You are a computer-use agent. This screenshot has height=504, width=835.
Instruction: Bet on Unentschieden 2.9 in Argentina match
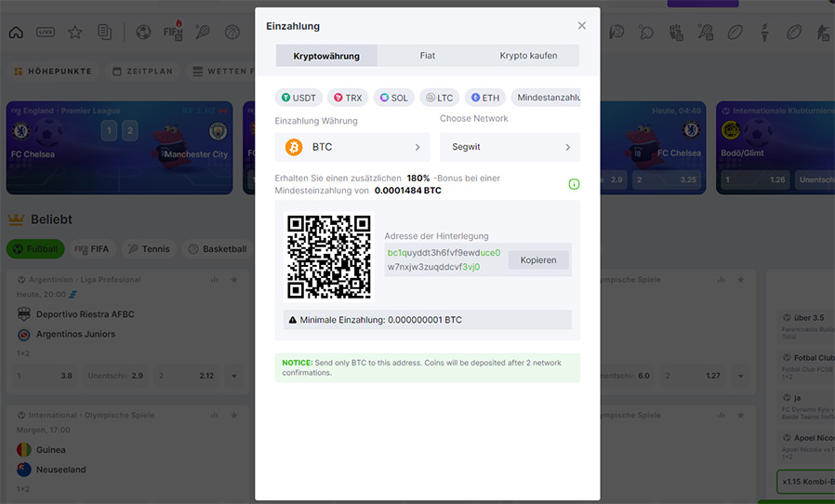[x=115, y=376]
